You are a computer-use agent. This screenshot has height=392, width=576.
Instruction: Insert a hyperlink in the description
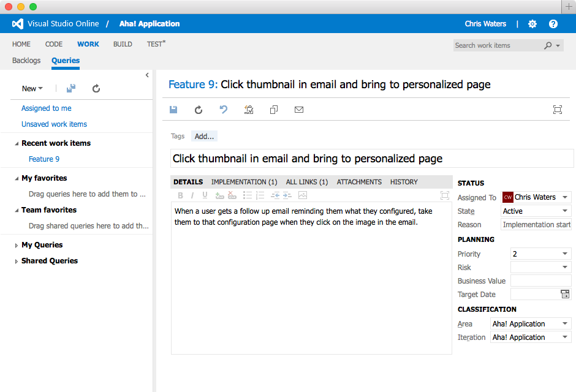click(219, 195)
